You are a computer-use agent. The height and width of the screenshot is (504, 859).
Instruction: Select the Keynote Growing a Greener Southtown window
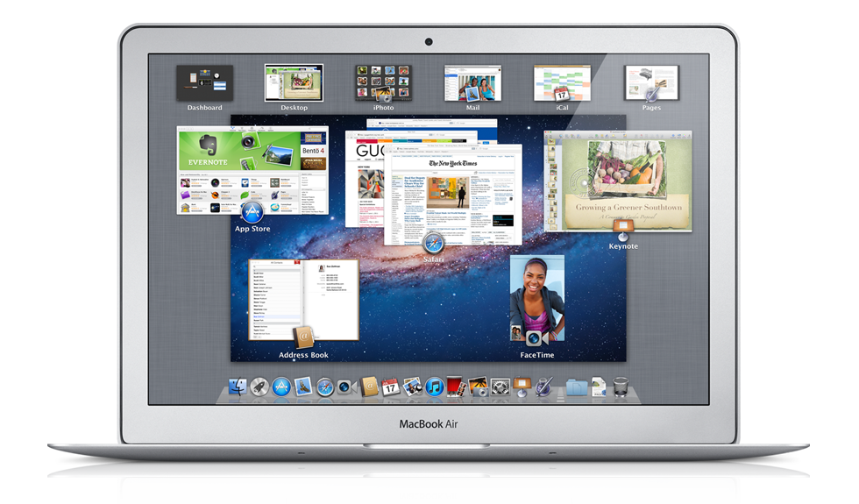[x=618, y=181]
